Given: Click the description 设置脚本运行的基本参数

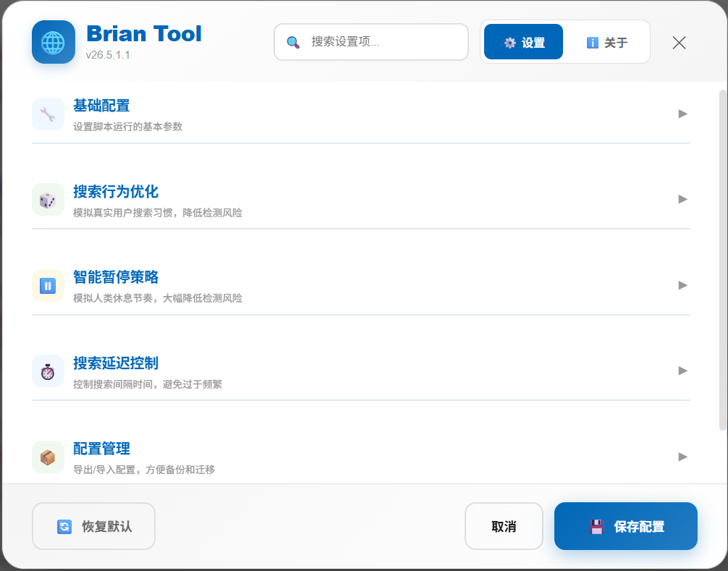Looking at the screenshot, I should [x=127, y=127].
